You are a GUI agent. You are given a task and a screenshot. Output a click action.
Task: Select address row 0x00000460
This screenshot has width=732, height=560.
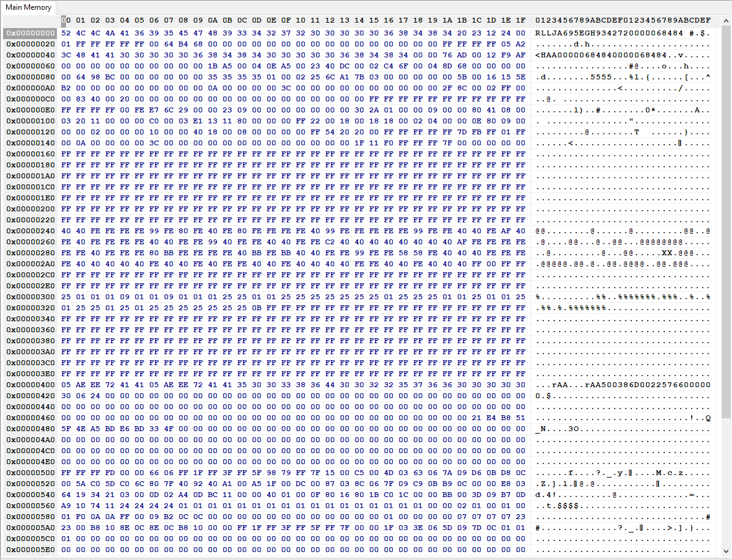pyautogui.click(x=31, y=418)
